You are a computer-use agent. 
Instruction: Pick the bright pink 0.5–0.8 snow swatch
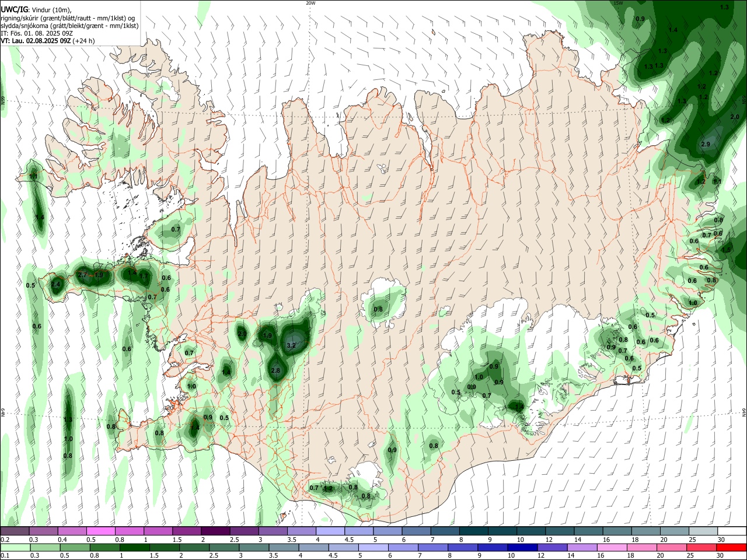tap(100, 531)
